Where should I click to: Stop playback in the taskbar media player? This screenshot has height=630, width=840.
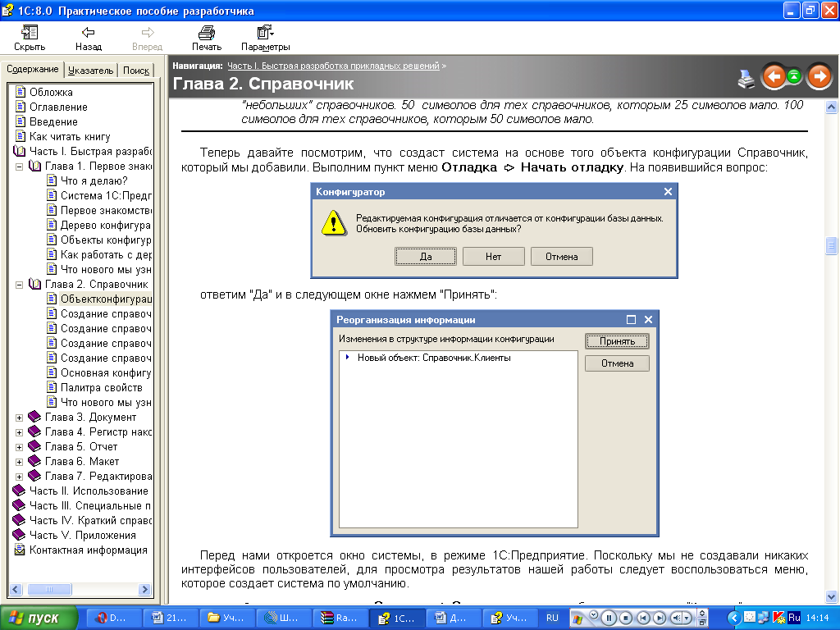click(x=626, y=619)
